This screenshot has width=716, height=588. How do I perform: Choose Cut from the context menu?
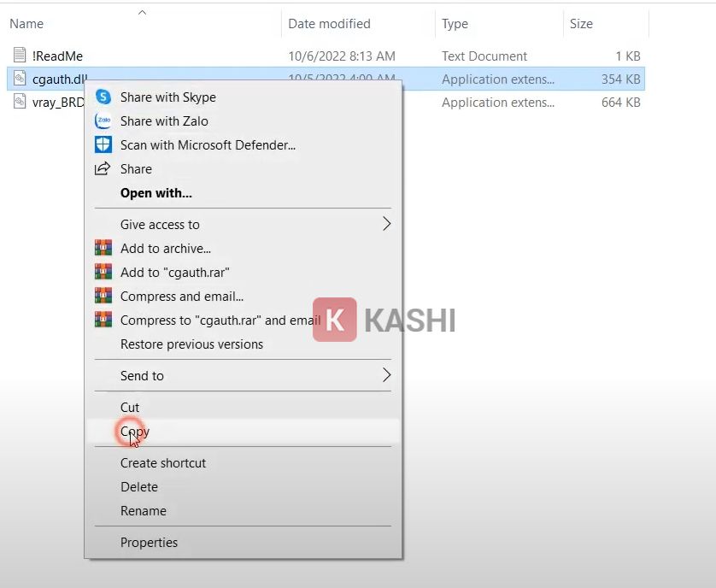pyautogui.click(x=130, y=408)
